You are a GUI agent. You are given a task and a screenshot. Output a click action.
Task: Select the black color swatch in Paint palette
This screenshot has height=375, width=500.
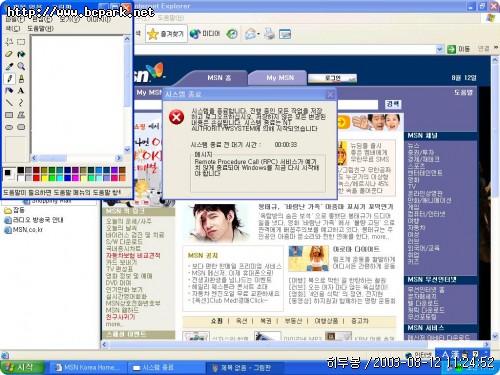(21, 170)
